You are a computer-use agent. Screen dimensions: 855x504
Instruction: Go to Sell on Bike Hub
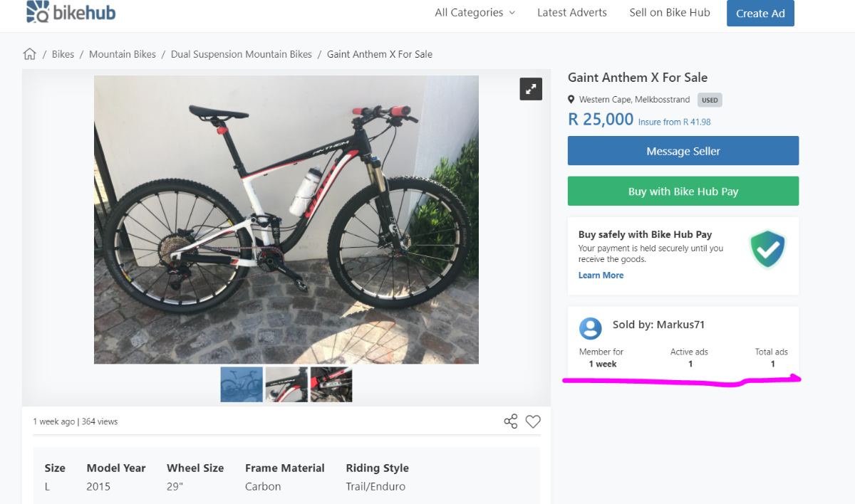click(x=670, y=13)
